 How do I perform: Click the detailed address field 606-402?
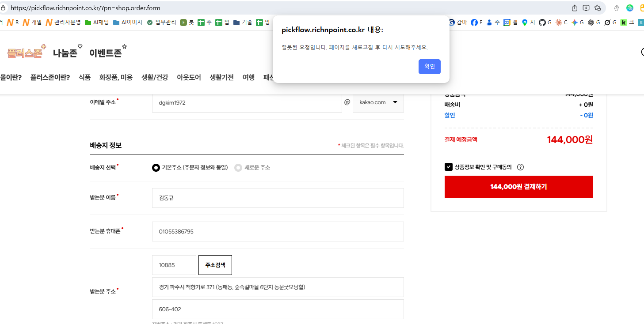tap(278, 309)
